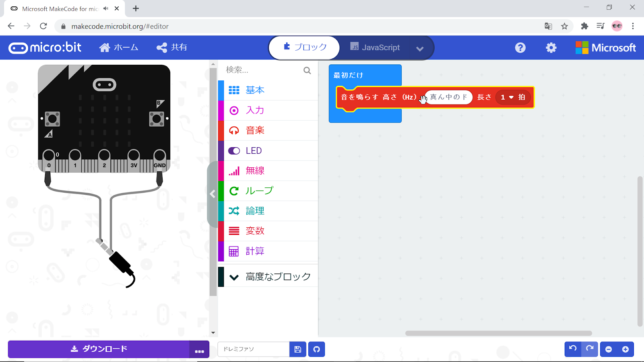Click the address bar URL
Viewport: 644px width, 362px height.
120,26
